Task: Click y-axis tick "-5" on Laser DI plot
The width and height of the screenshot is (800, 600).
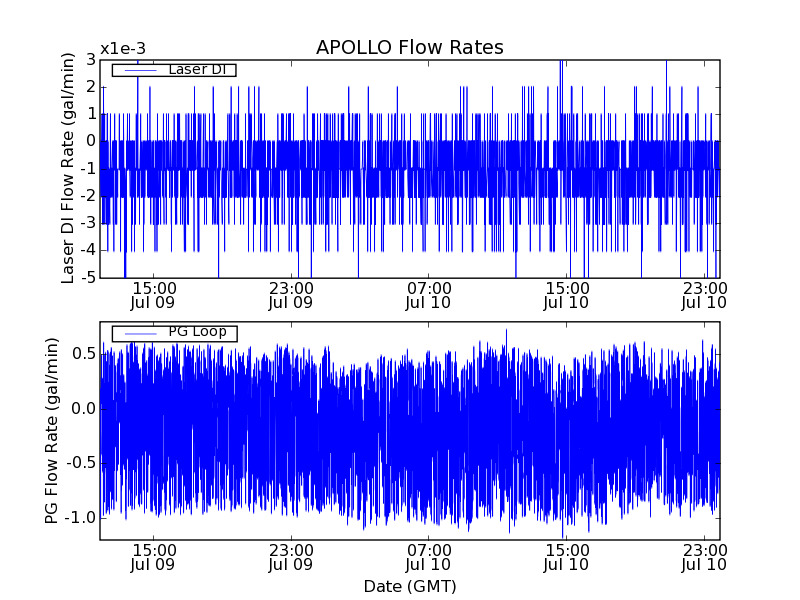Action: [x=89, y=278]
